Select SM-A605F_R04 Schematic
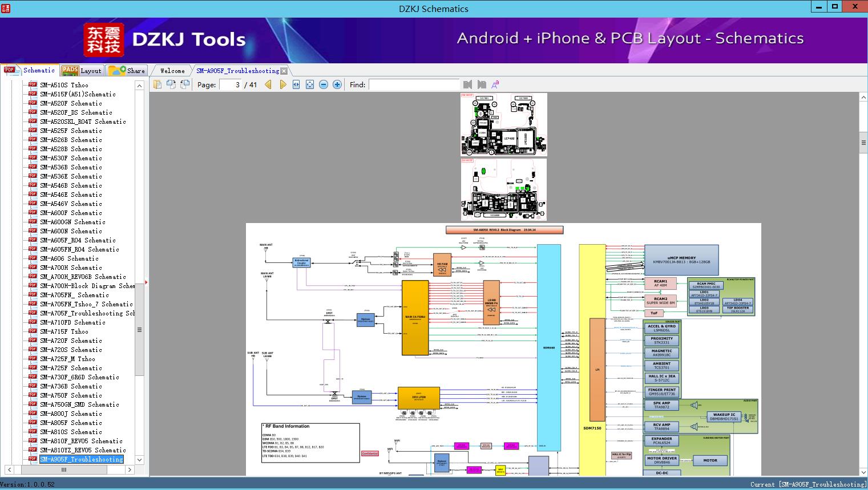The image size is (868, 490). [78, 240]
